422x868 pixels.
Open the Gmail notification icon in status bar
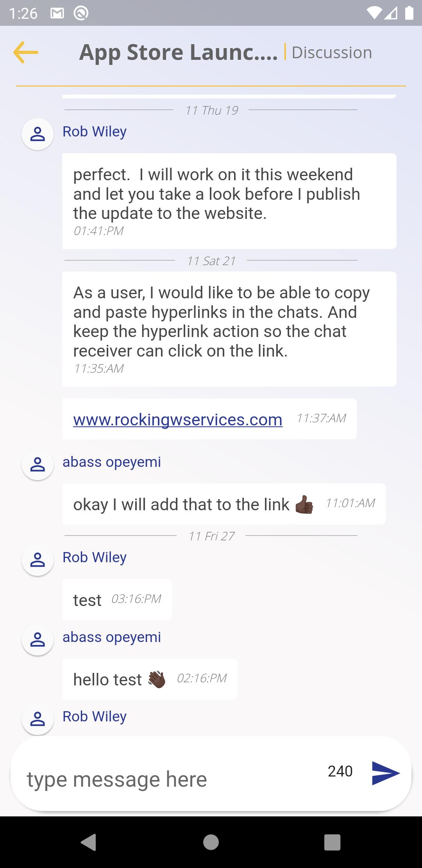pyautogui.click(x=57, y=14)
